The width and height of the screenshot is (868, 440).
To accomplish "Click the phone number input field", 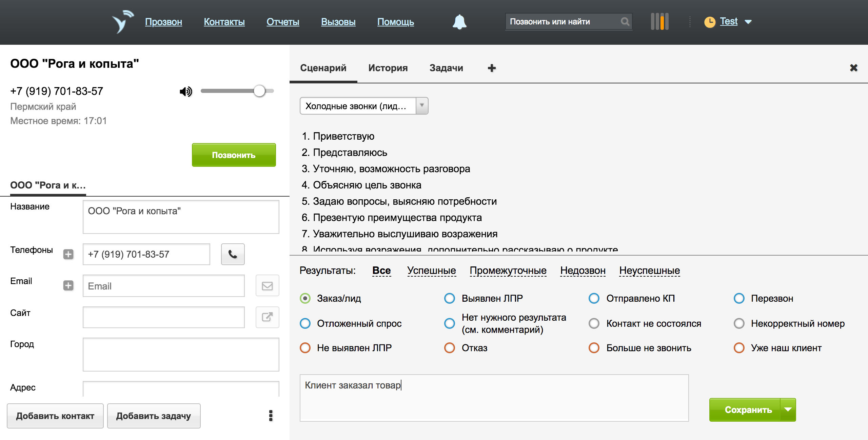I will [x=146, y=254].
